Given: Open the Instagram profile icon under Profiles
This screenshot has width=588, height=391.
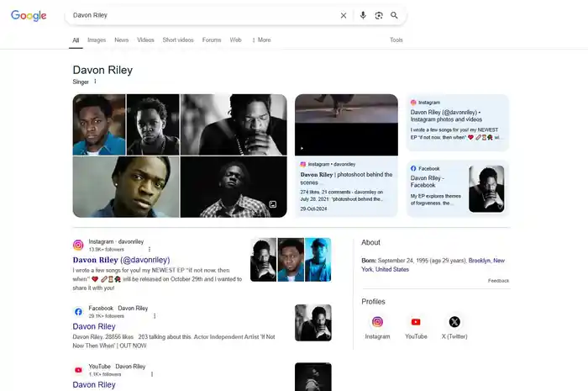Looking at the screenshot, I should point(377,322).
